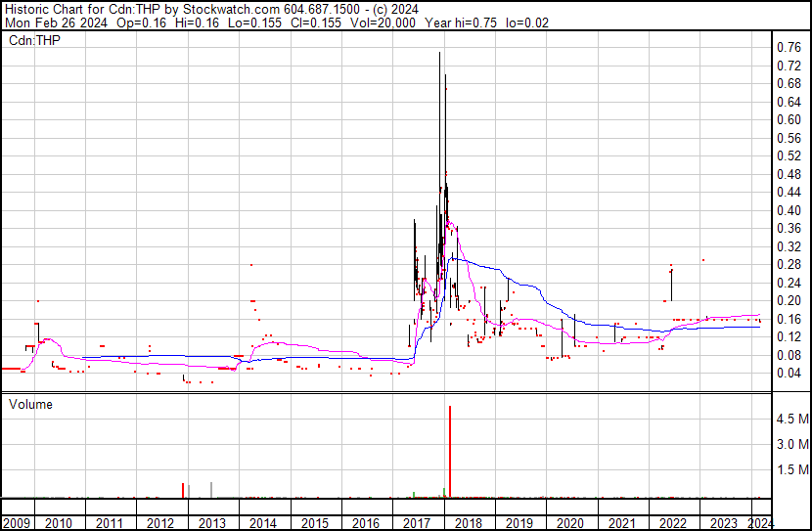Screen dimensions: 812x531
Task: Select the 2009 year label
Action: pyautogui.click(x=17, y=523)
